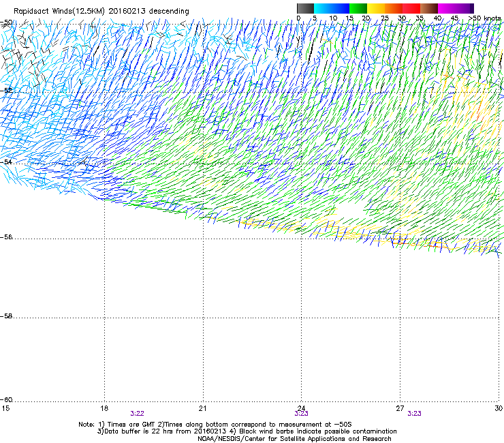Choose the magenta-purple 40-50 knots legend swatch
Screen dimensions: 504x443
(x=456, y=8)
